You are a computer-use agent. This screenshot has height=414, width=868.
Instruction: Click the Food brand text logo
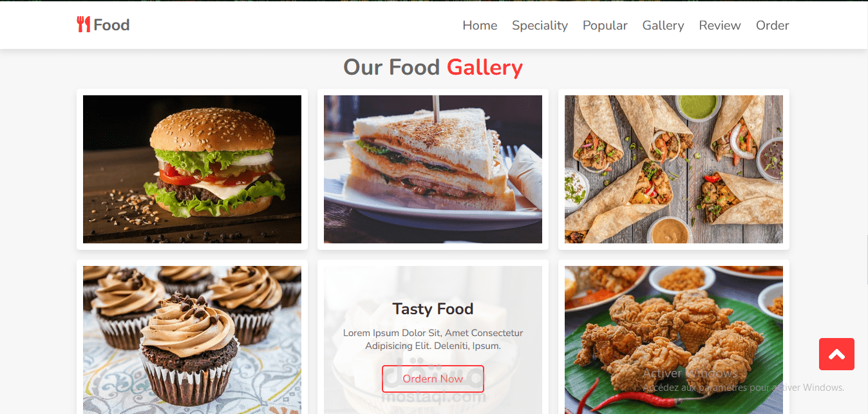pyautogui.click(x=111, y=25)
